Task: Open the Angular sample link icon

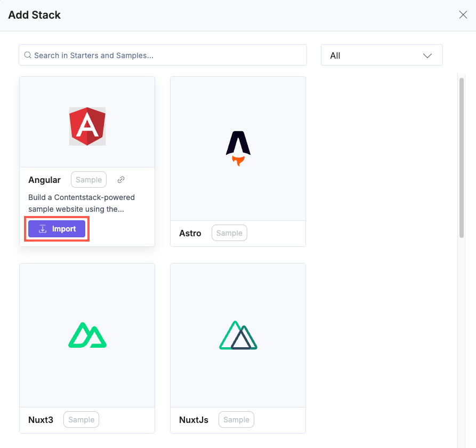Action: [x=121, y=180]
